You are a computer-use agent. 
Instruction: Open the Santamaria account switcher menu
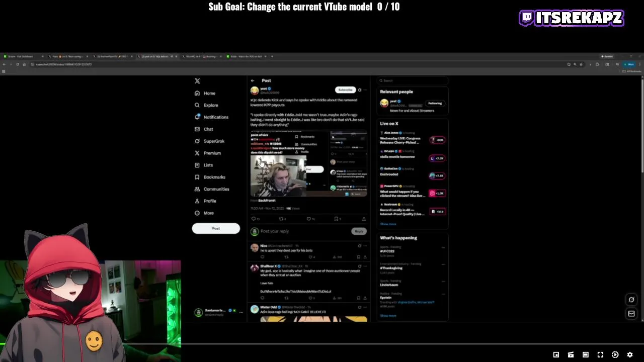click(x=219, y=312)
